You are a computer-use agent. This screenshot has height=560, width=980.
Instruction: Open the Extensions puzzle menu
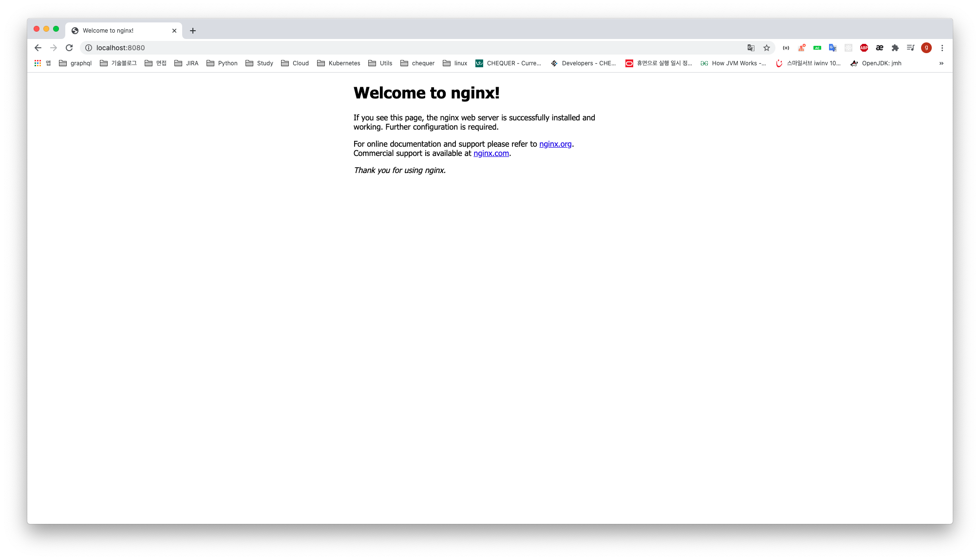click(895, 48)
